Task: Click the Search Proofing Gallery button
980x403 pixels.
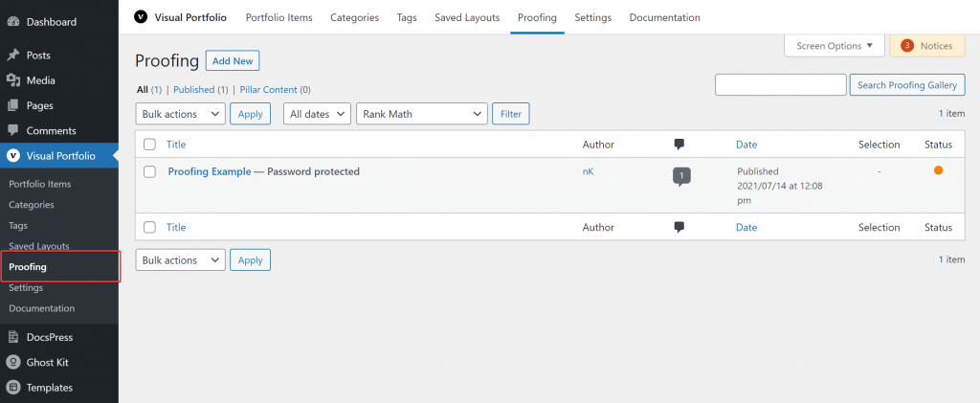Action: [907, 85]
